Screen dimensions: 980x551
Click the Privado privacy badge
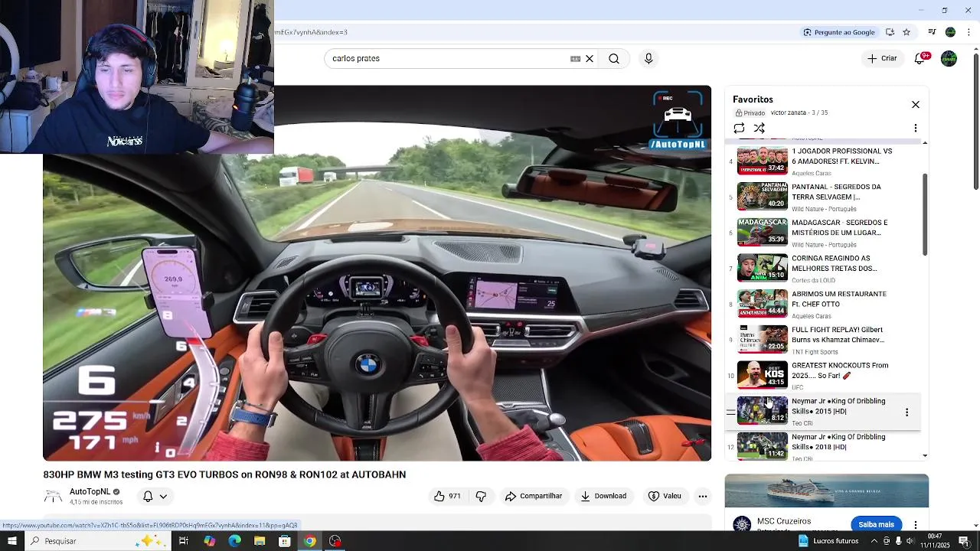(x=750, y=112)
